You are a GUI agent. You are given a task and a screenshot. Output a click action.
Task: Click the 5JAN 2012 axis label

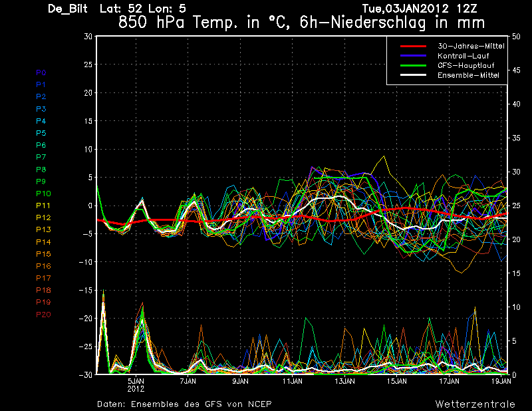[136, 385]
